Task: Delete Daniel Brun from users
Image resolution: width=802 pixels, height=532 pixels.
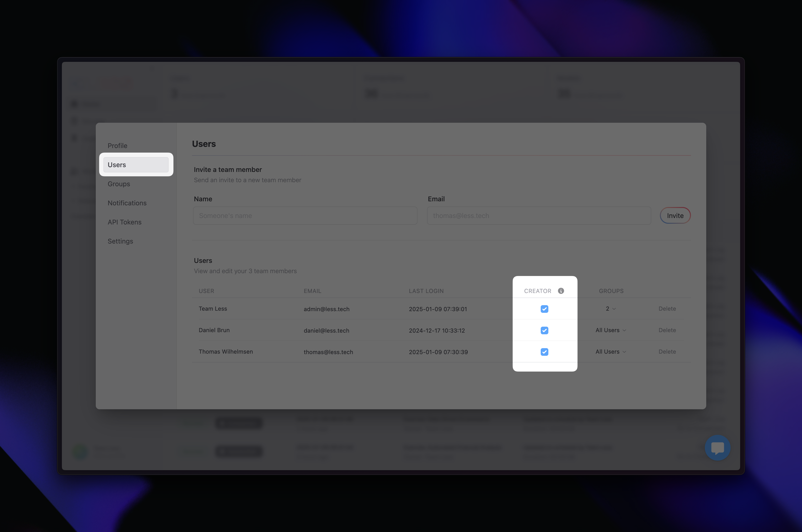Action: [x=667, y=330]
